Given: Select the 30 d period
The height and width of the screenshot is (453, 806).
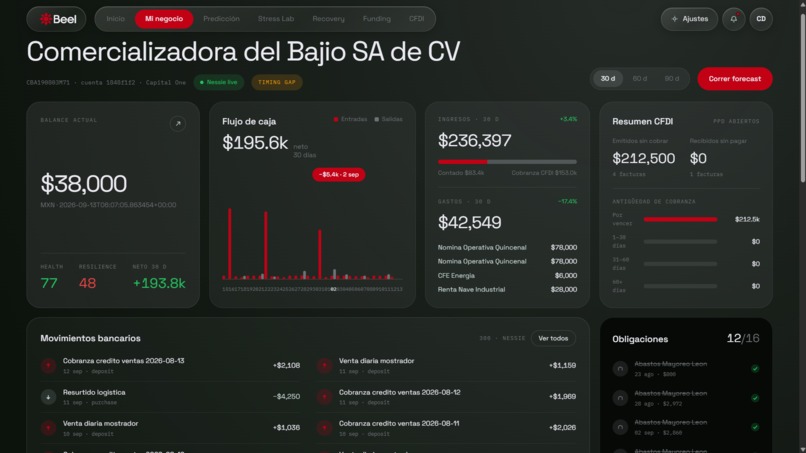Looking at the screenshot, I should pyautogui.click(x=608, y=79).
